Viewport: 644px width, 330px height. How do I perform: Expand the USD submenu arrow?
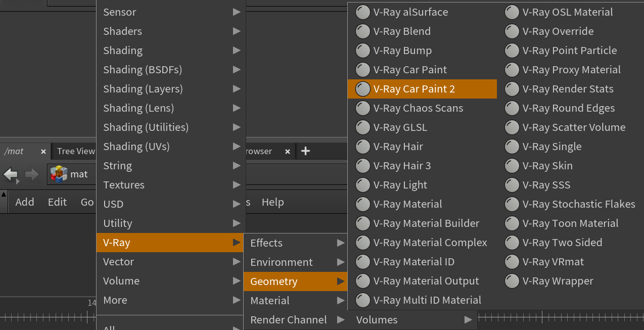237,204
